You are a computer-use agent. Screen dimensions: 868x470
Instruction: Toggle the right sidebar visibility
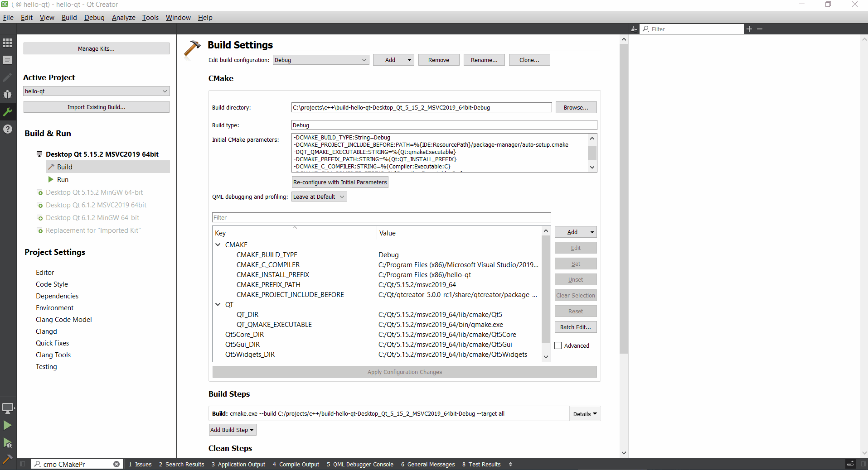click(x=863, y=464)
